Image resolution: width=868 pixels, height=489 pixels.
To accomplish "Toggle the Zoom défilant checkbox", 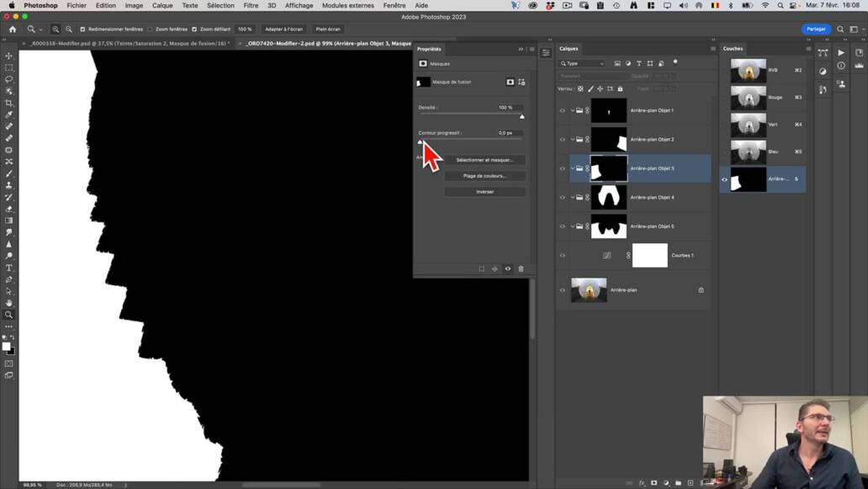I will tap(194, 29).
